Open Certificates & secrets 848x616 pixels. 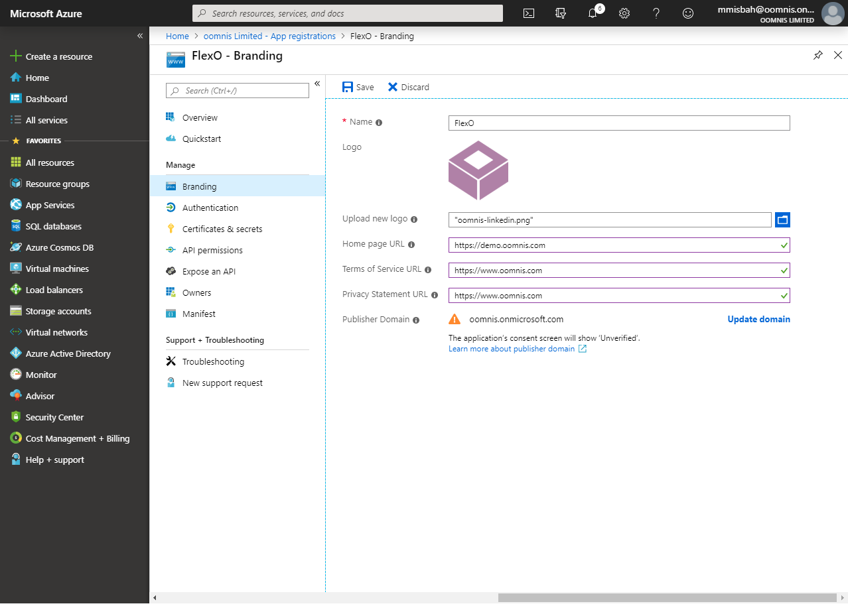(238, 229)
